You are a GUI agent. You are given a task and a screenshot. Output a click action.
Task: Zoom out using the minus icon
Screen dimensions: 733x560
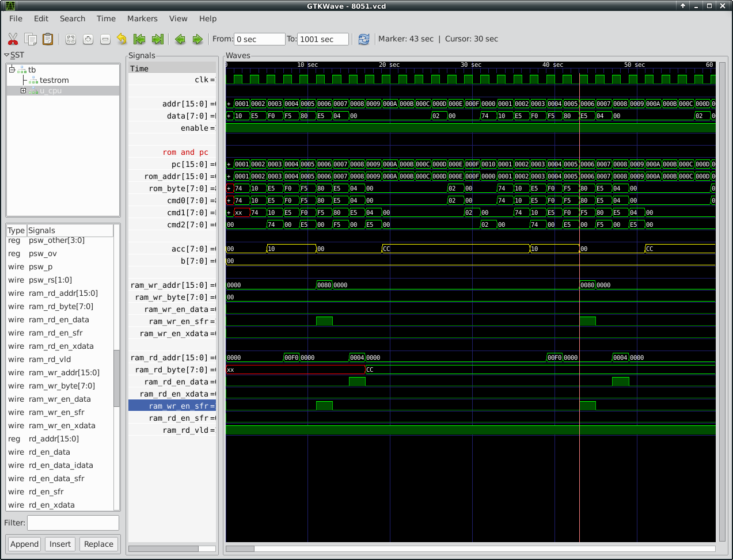[x=105, y=39]
